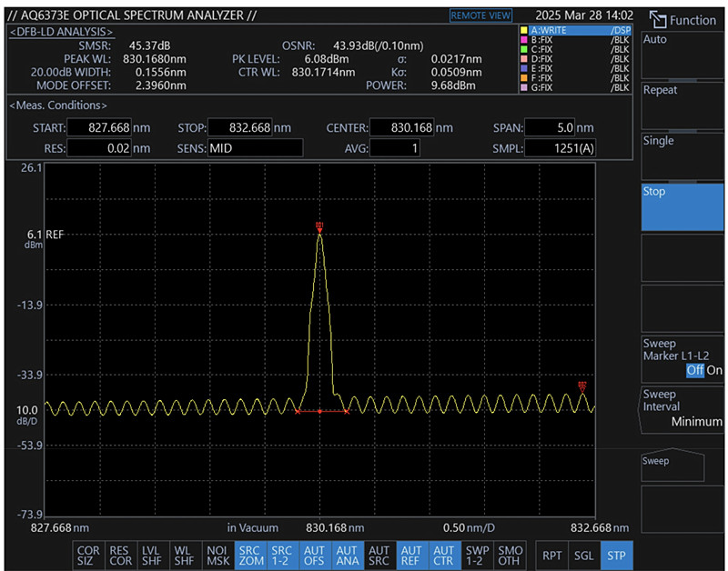Viewport: 728px width, 571px height.
Task: Click the 001 peak marker on the trace
Action: [319, 227]
